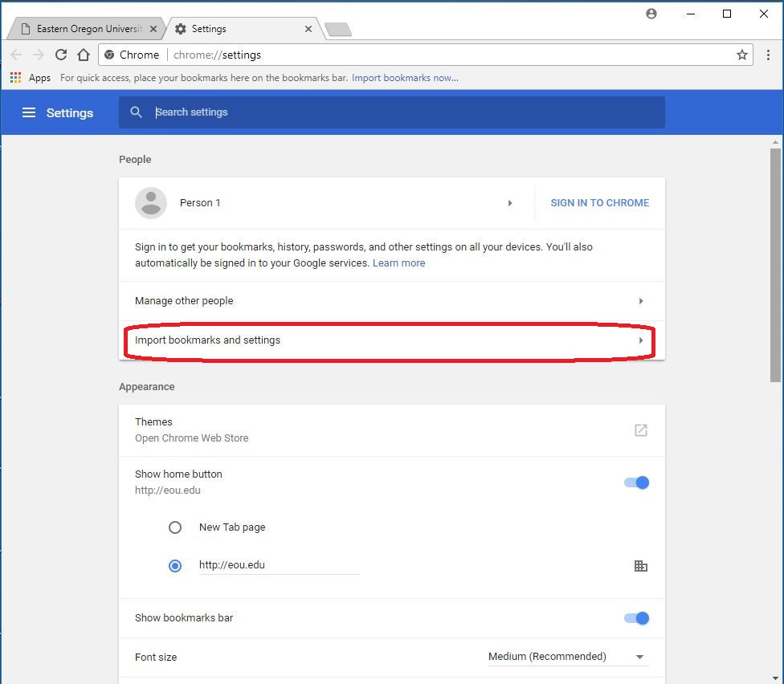Expand Manage other people

(x=391, y=301)
